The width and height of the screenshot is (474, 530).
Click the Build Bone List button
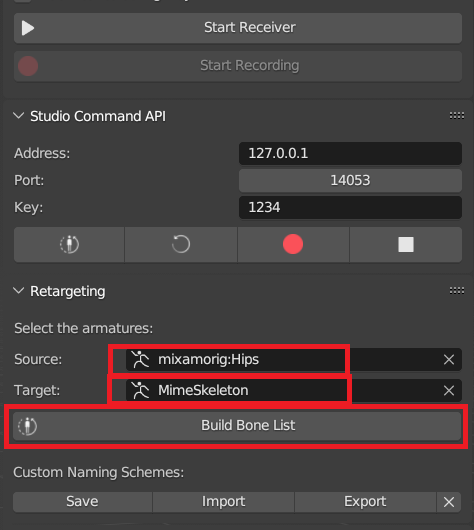[237, 426]
